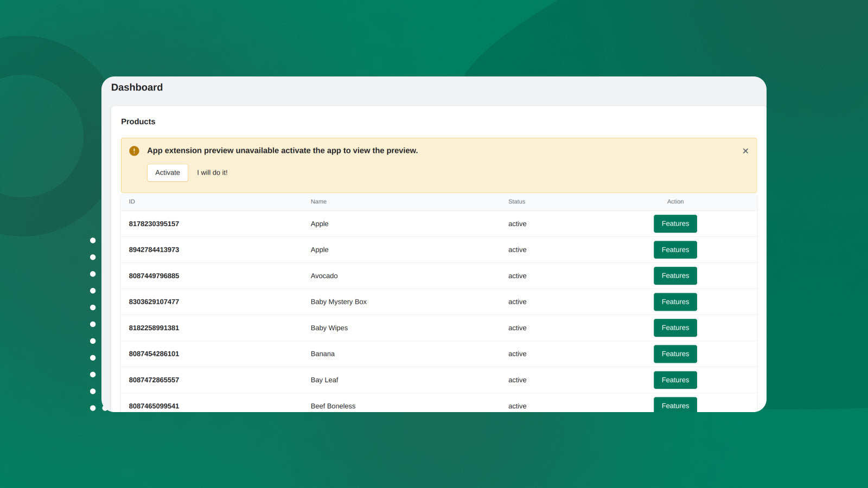This screenshot has width=868, height=488.
Task: Open Features for Baby Mystery Box
Action: [675, 301]
